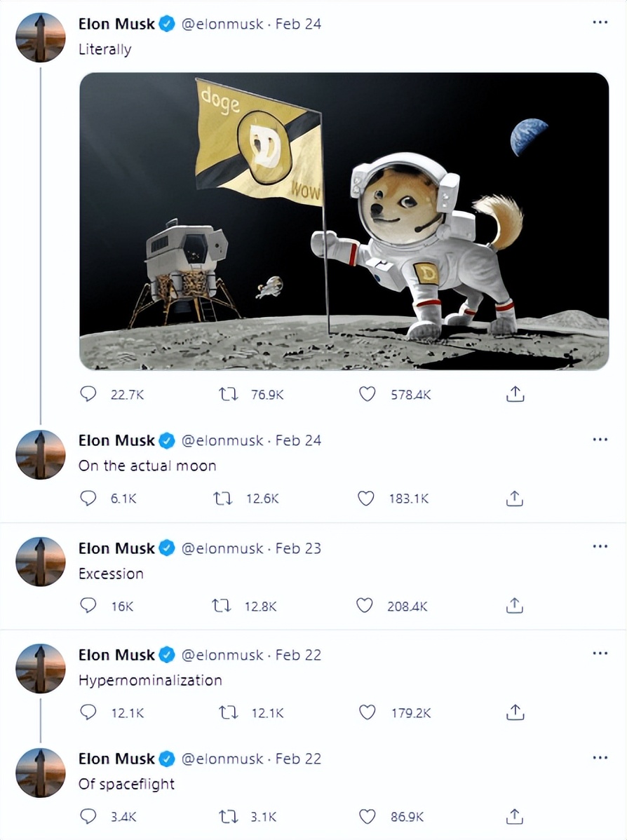Open the doge astronaut moon image

(x=344, y=221)
